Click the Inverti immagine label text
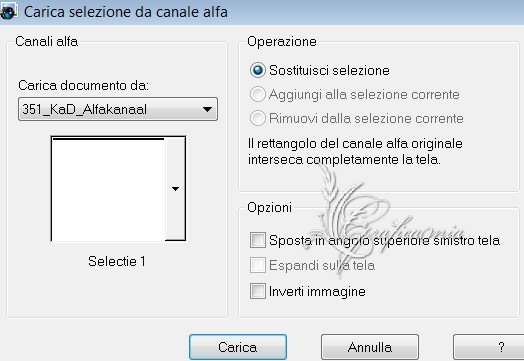The image size is (524, 361). click(317, 291)
